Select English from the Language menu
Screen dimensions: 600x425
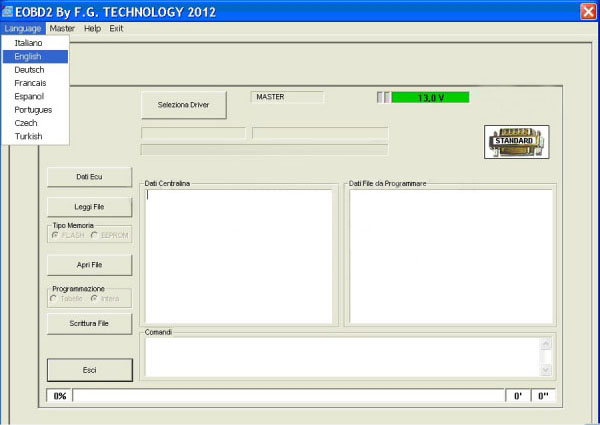(28, 57)
